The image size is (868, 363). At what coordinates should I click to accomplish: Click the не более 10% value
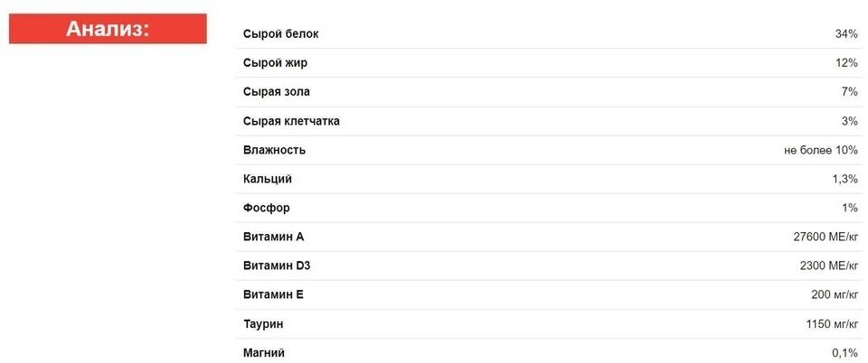pyautogui.click(x=821, y=150)
